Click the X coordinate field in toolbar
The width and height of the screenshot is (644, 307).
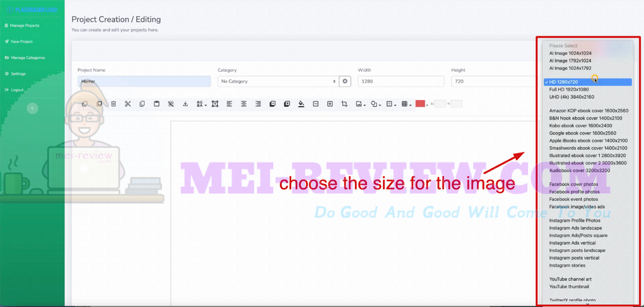pos(440,103)
